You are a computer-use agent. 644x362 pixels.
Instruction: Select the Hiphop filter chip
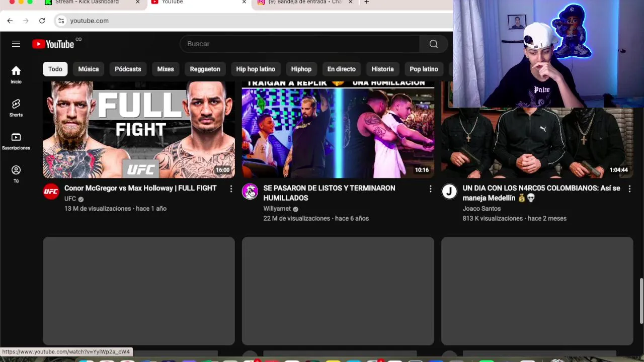(x=301, y=69)
